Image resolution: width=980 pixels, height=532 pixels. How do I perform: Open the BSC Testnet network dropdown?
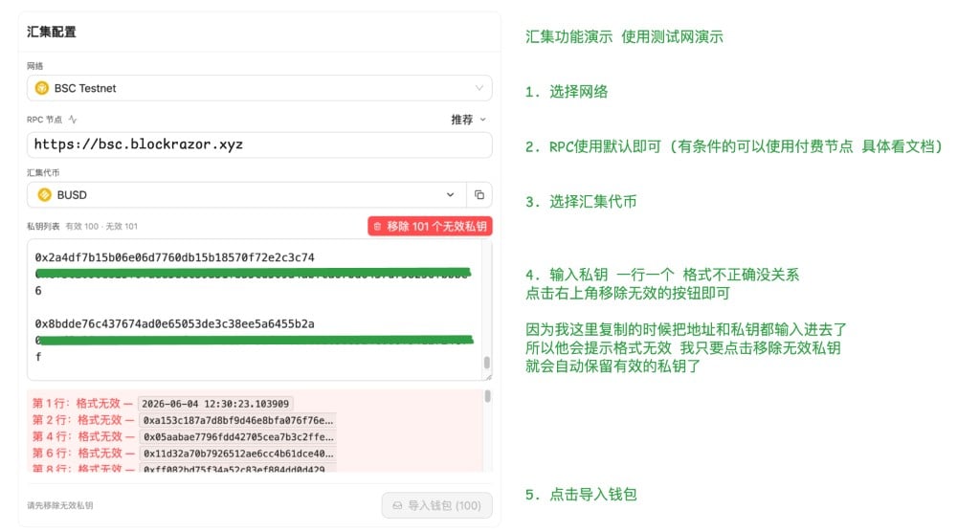coord(259,88)
